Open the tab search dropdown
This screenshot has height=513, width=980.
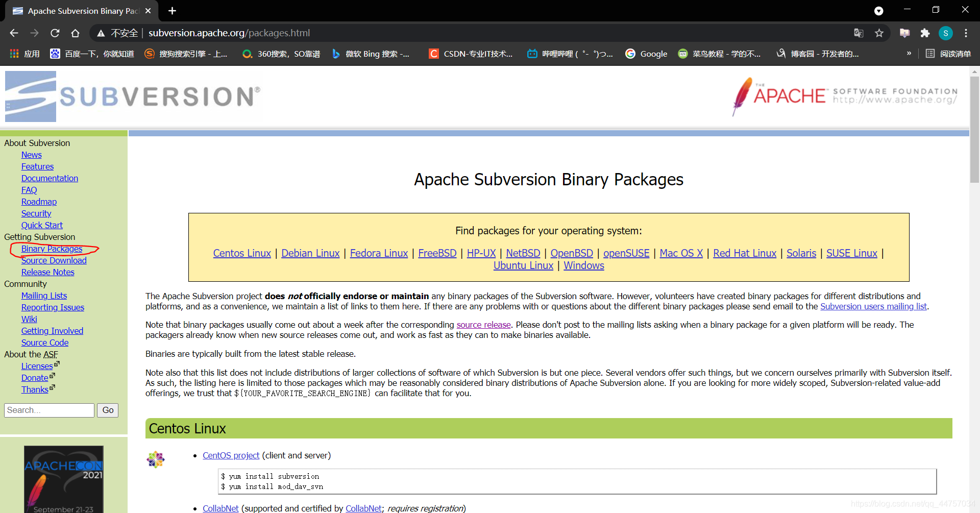[878, 11]
